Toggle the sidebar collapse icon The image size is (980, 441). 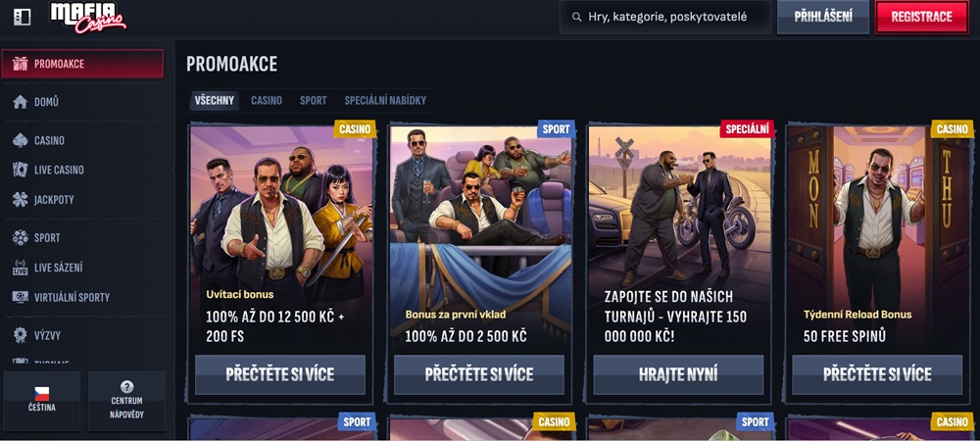[22, 17]
